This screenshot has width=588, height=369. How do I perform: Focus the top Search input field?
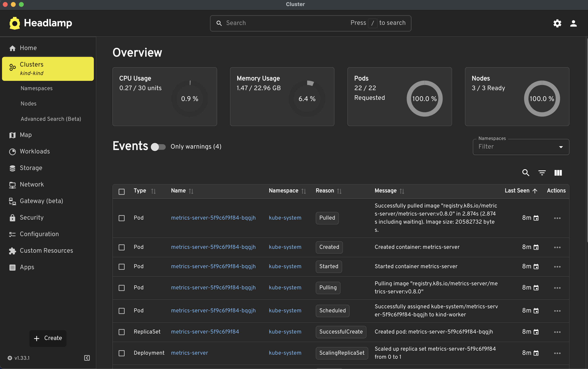coord(311,23)
